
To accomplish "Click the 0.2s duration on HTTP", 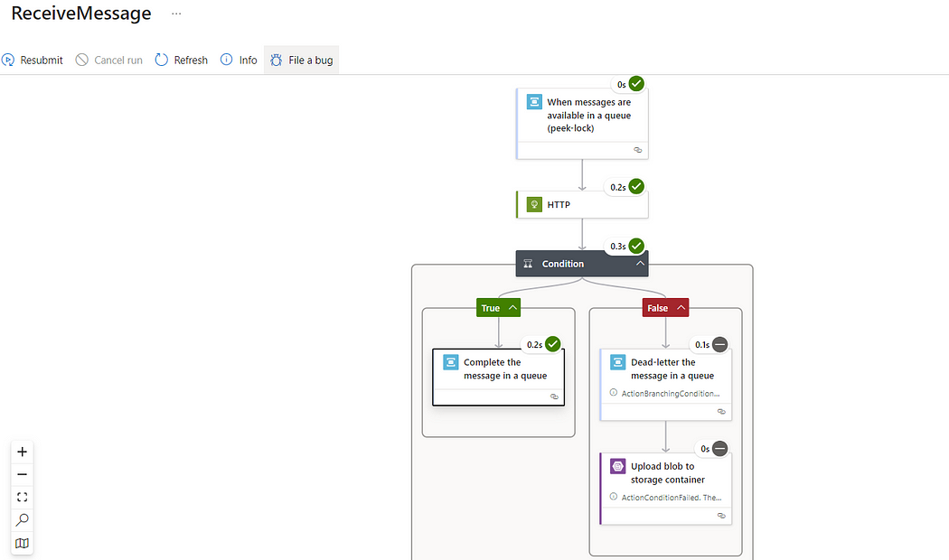I will (618, 187).
